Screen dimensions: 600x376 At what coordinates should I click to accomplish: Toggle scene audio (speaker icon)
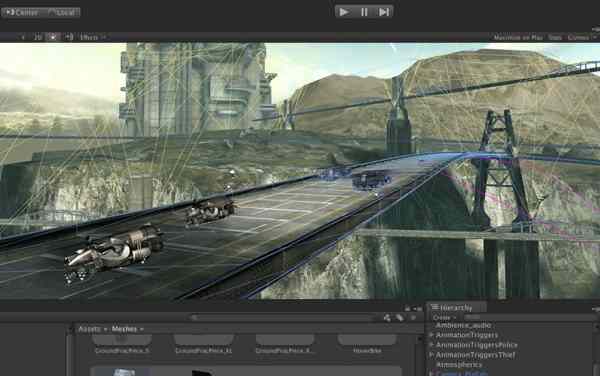[x=69, y=37]
